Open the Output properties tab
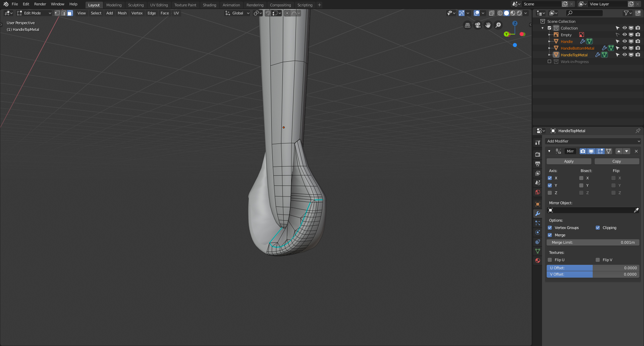This screenshot has height=346, width=644. [538, 164]
